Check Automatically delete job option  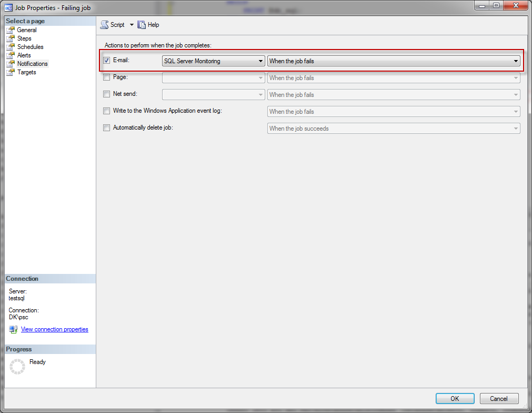[106, 127]
